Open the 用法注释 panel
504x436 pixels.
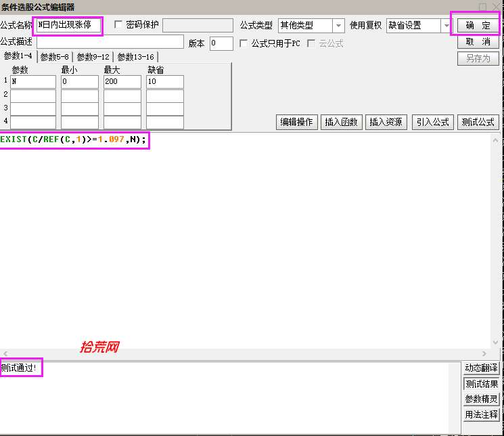point(481,415)
